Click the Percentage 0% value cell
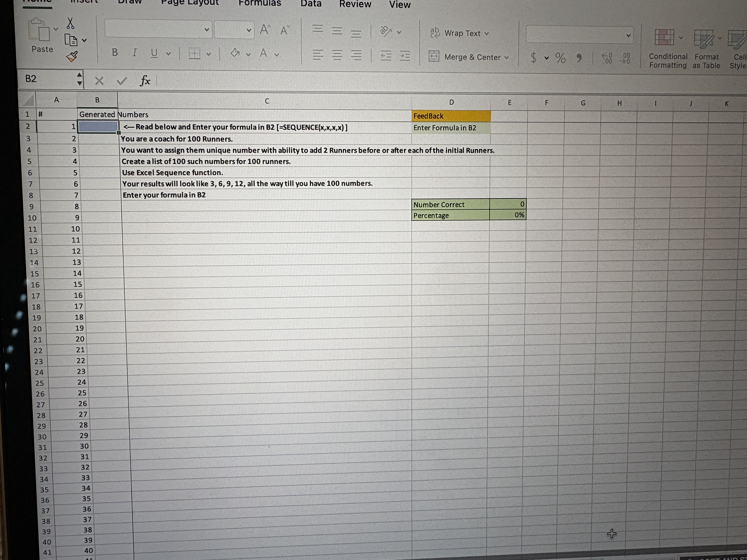The image size is (747, 560). pyautogui.click(x=508, y=215)
